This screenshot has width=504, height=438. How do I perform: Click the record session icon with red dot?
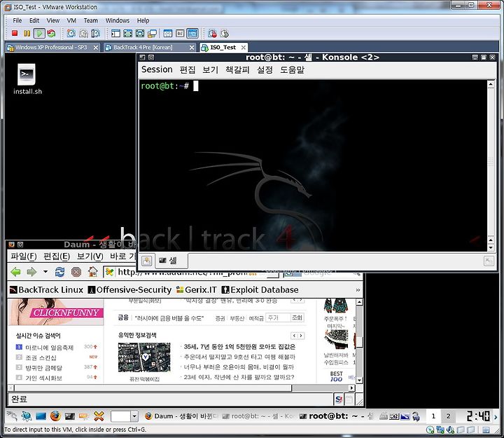click(x=212, y=33)
